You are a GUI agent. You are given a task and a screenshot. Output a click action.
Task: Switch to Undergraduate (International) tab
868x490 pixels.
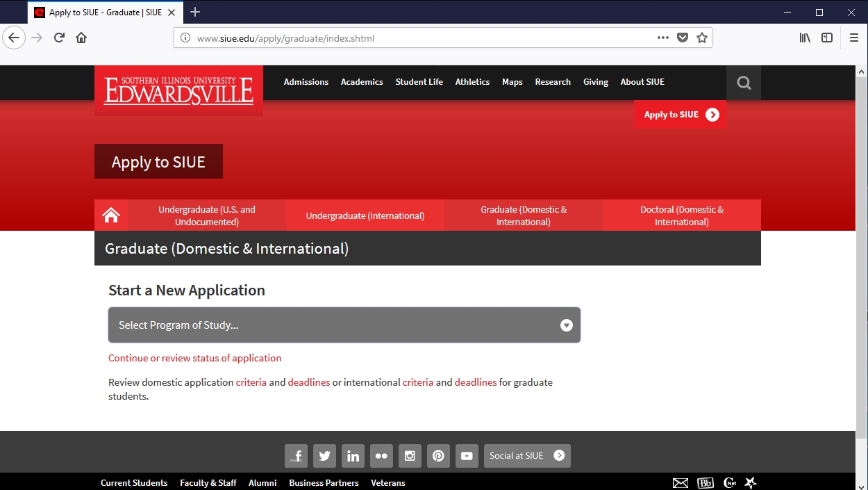click(x=365, y=215)
